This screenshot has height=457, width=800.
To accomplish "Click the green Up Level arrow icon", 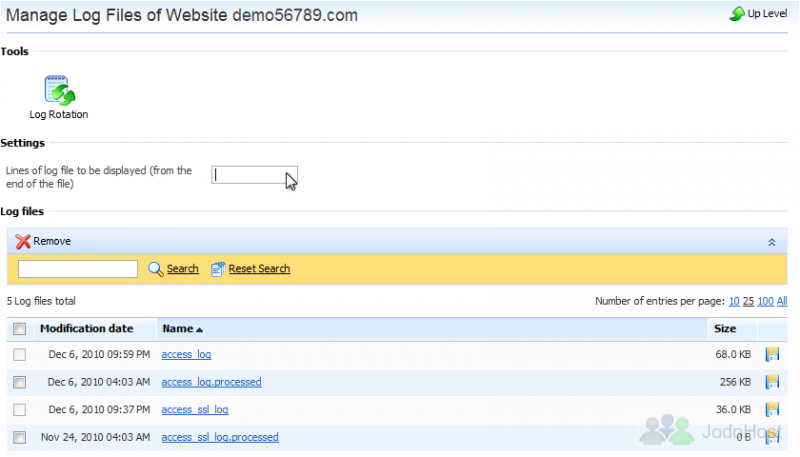I will (737, 14).
